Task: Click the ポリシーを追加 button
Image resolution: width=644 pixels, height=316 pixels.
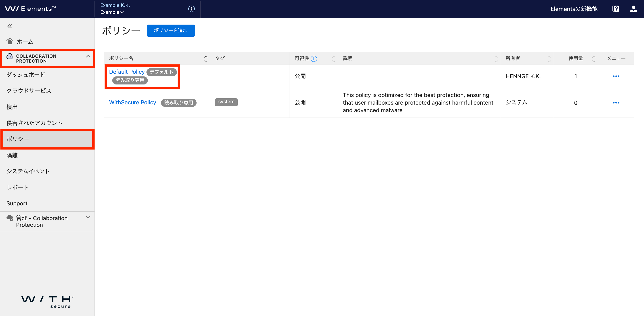Action: tap(170, 30)
